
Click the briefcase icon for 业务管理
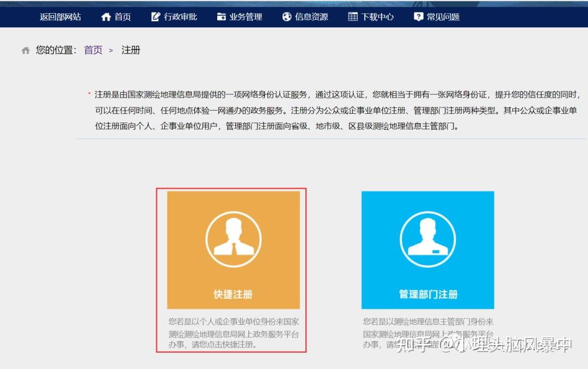tap(222, 16)
